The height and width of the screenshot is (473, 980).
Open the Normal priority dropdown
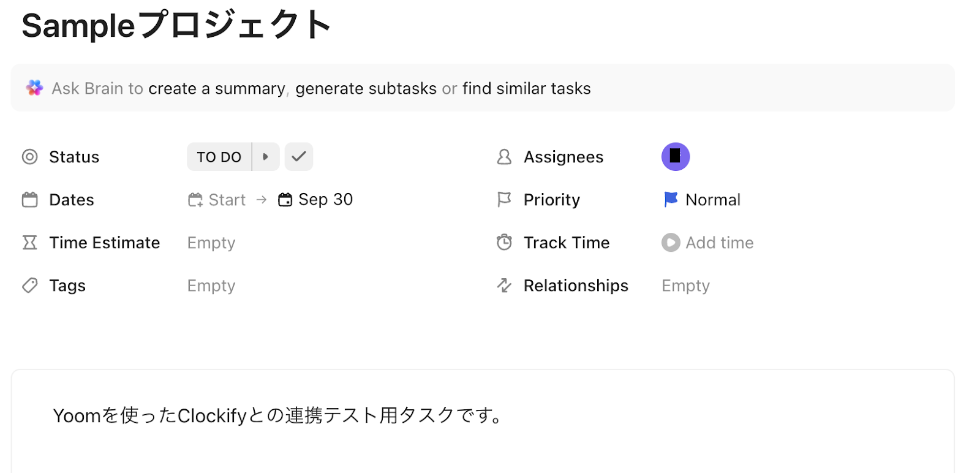[713, 200]
